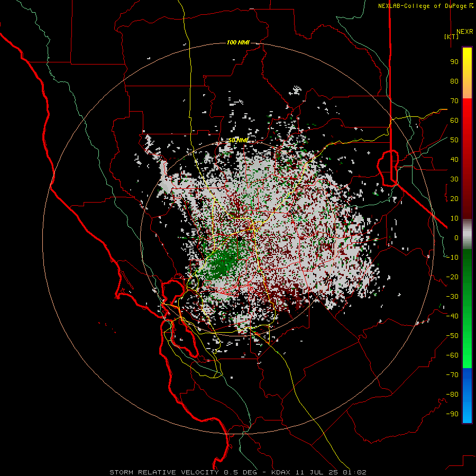The width and height of the screenshot is (476, 476).
Task: Click the -90 scale value
Action: tap(452, 414)
